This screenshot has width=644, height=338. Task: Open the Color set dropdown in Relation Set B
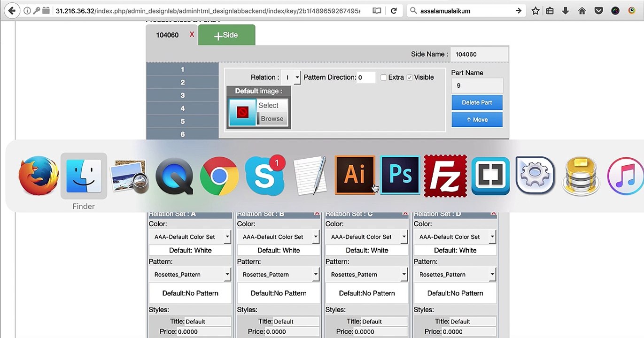(279, 237)
